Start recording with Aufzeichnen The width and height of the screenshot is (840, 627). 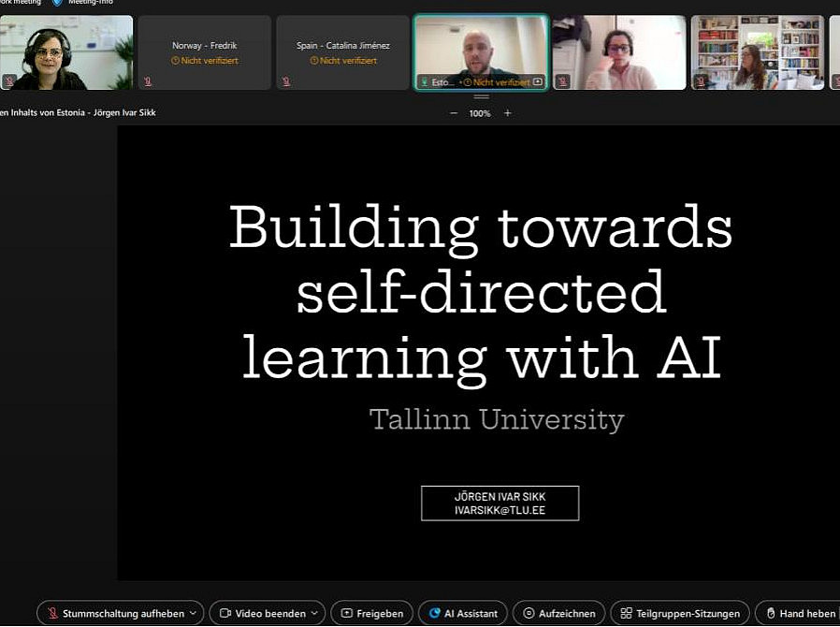coord(559,613)
